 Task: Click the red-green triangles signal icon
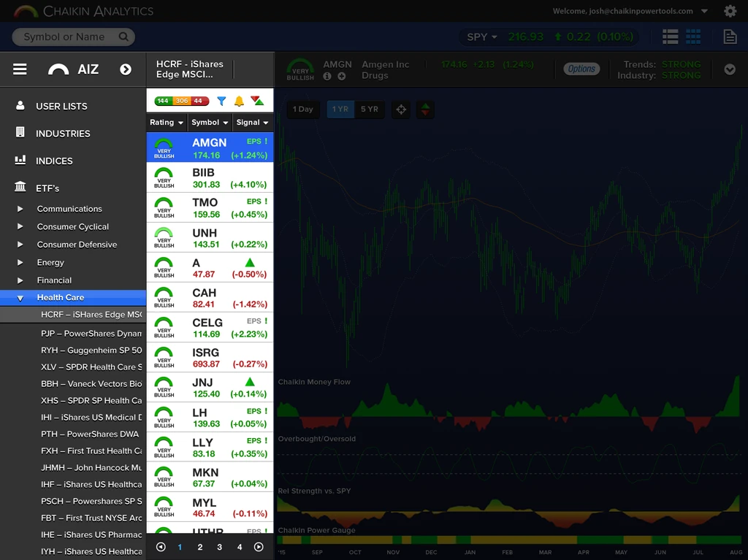click(257, 101)
